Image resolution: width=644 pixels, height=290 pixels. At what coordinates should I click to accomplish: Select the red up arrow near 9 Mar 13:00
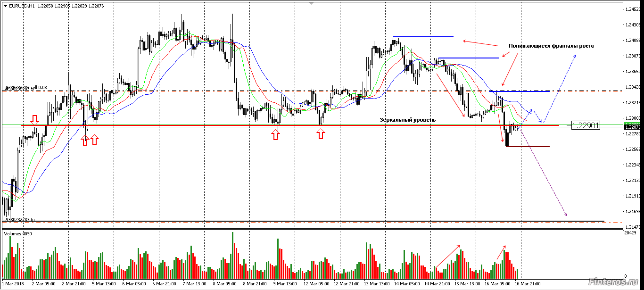(275, 135)
